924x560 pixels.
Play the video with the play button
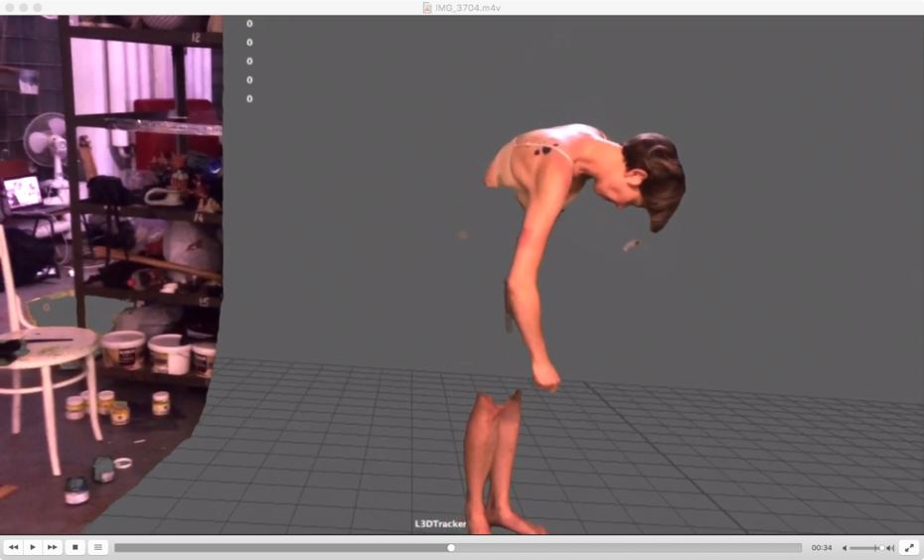pos(33,548)
